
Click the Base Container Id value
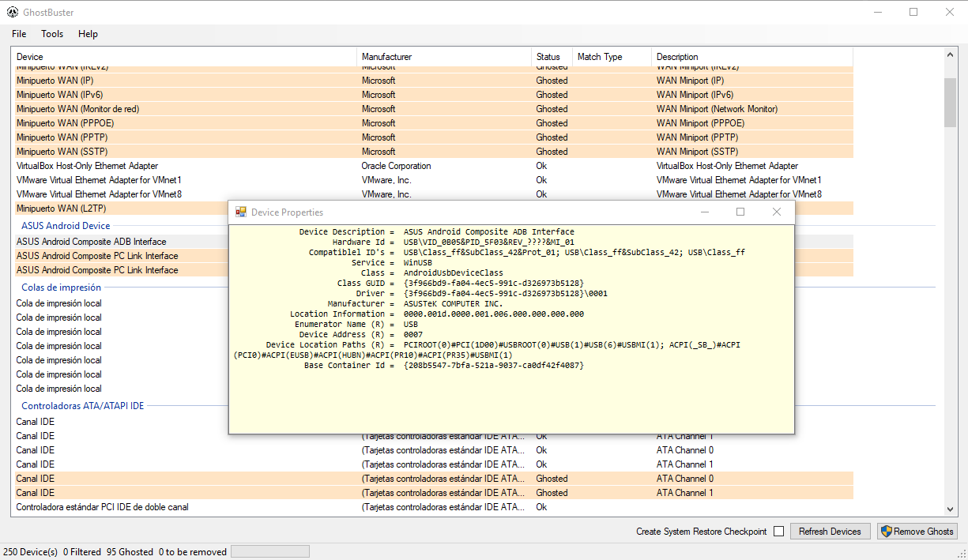pos(493,366)
